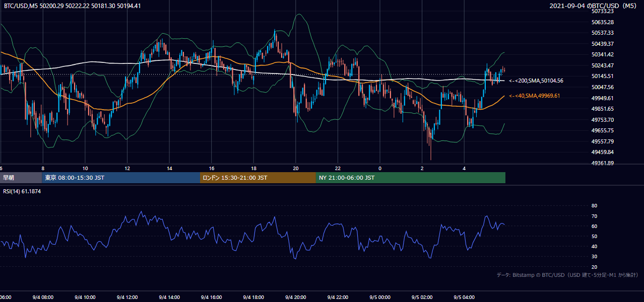This screenshot has height=302, width=644.
Task: Click the 9/4 08:00 time axis label
Action: (x=43, y=297)
